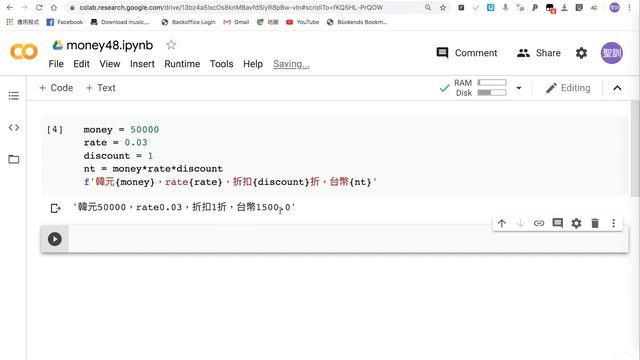Click the f-string line in cell 4
The image size is (640, 360).
click(230, 182)
